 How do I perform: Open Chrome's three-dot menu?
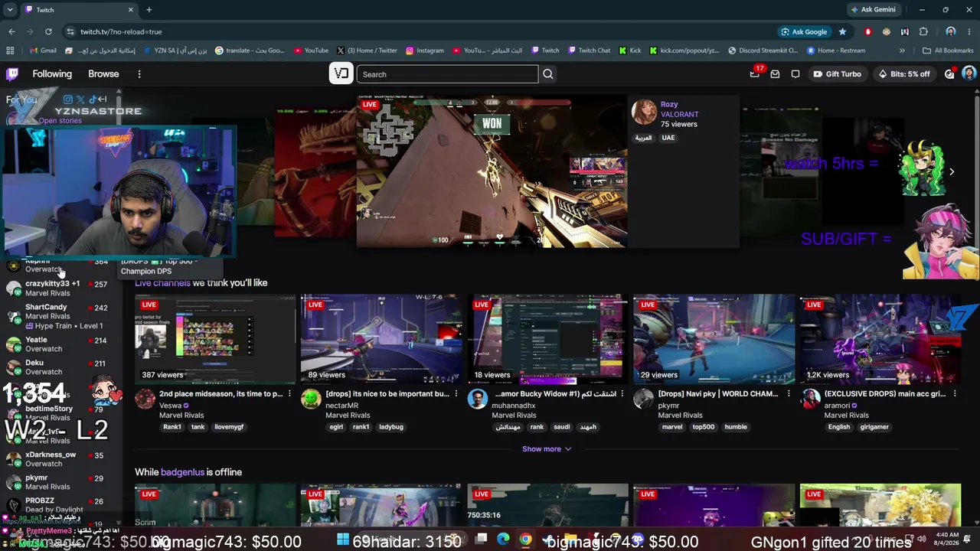[969, 31]
